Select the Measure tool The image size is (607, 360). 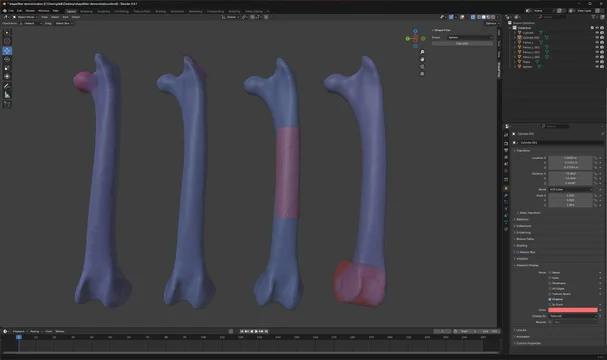point(7,95)
